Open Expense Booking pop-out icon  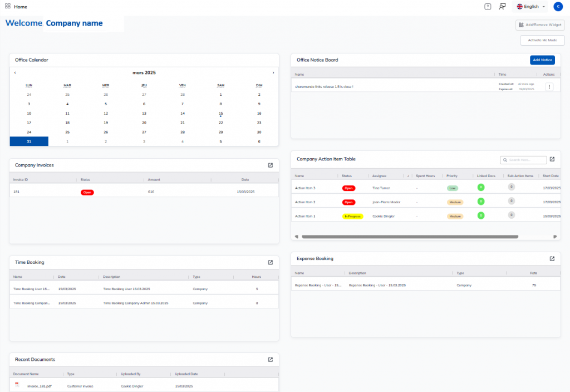(552, 259)
